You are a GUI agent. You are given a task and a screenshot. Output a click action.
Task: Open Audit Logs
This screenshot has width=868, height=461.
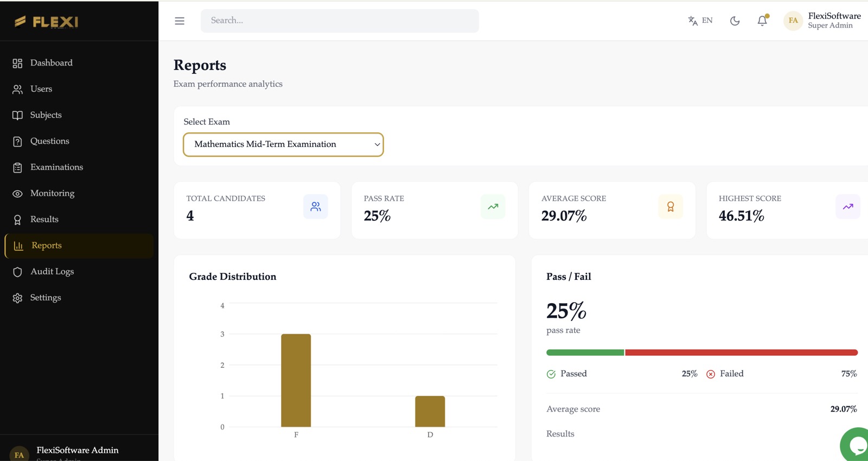point(79,272)
